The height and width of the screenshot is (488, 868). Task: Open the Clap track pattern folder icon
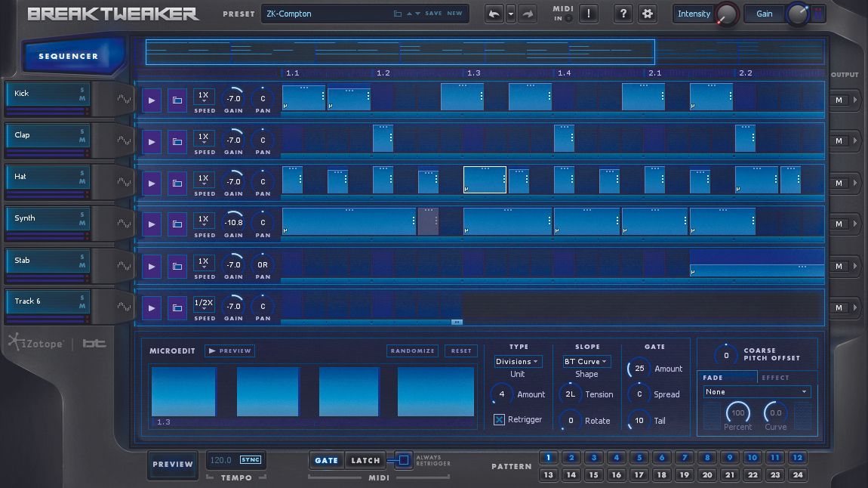tap(177, 142)
